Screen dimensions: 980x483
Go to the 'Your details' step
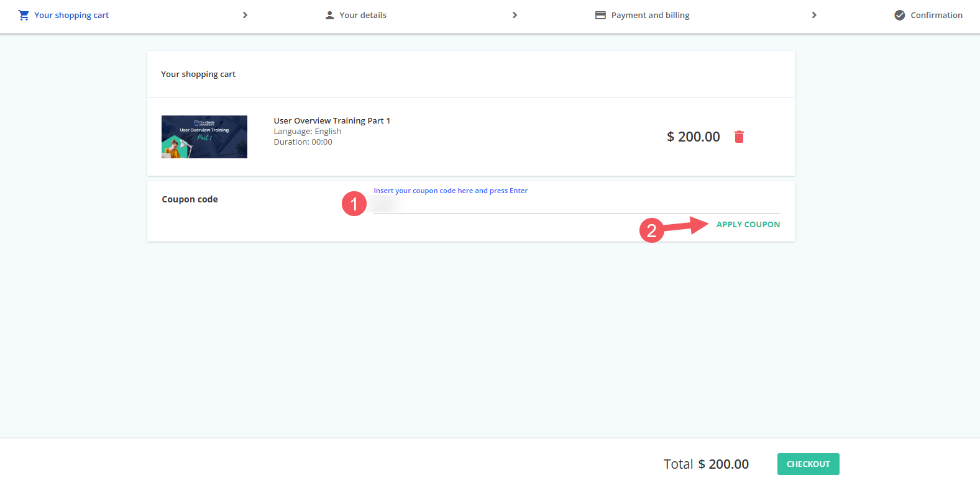(363, 15)
